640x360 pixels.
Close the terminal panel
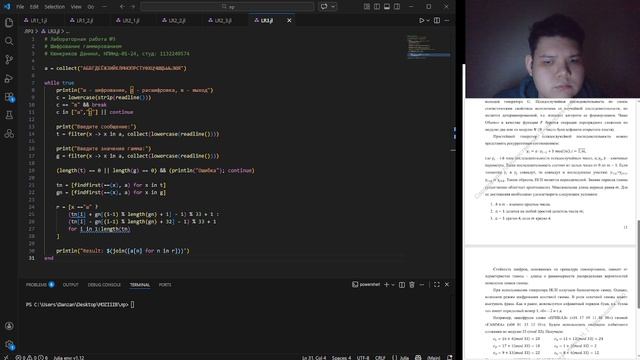click(x=447, y=284)
